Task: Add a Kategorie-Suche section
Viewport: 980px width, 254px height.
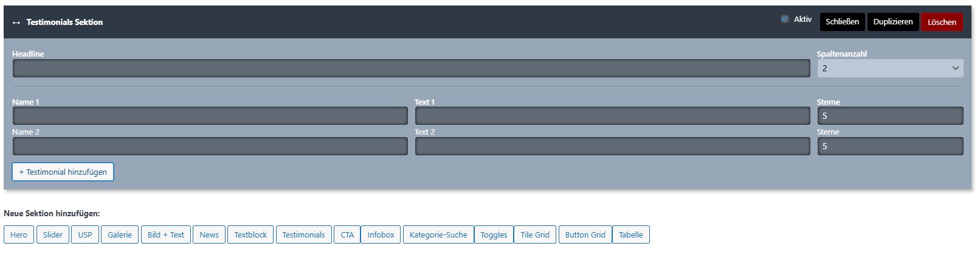Action: (x=438, y=235)
